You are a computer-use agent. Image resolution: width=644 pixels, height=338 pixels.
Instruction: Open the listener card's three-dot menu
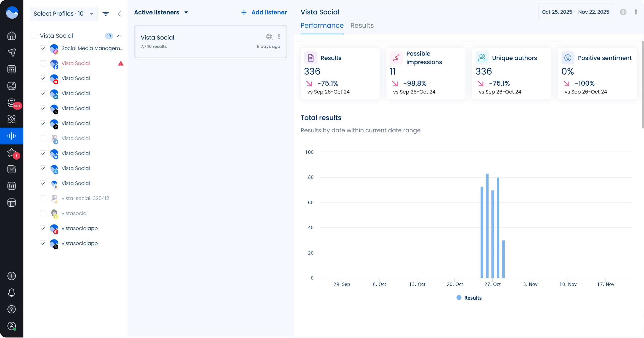click(x=279, y=37)
